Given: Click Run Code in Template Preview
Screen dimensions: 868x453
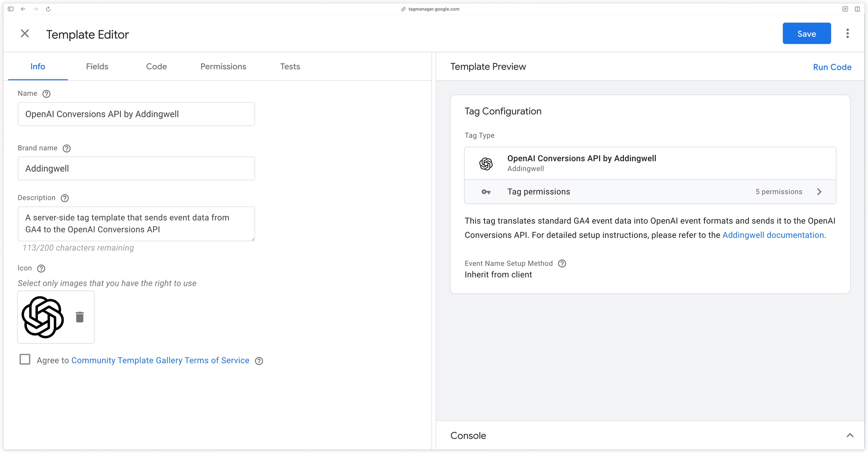Looking at the screenshot, I should 832,67.
